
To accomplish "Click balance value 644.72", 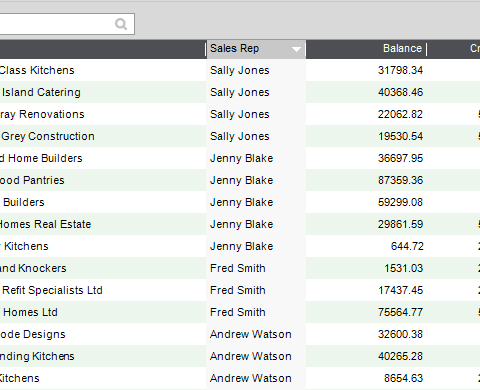I will 407,246.
